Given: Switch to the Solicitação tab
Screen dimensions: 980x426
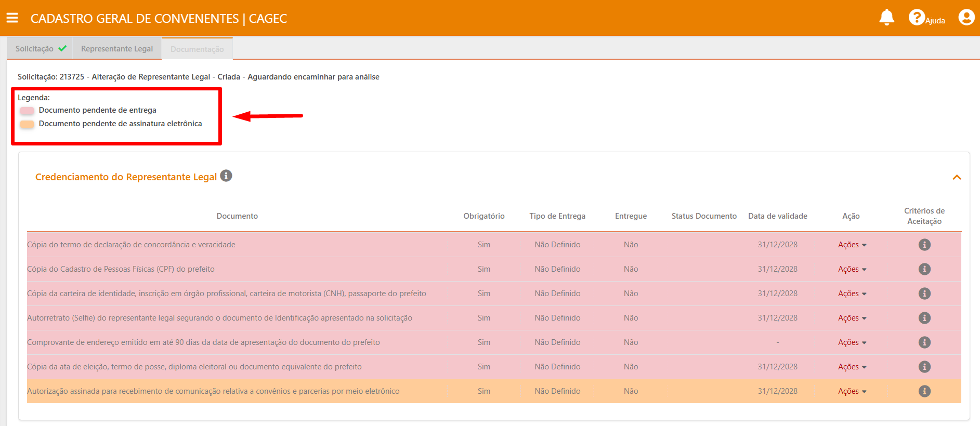Looking at the screenshot, I should point(40,49).
